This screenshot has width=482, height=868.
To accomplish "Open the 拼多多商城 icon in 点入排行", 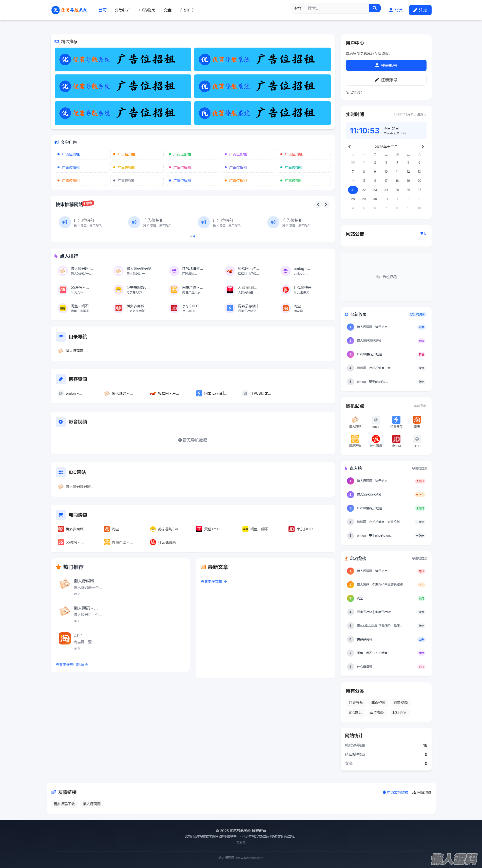I will (x=118, y=308).
